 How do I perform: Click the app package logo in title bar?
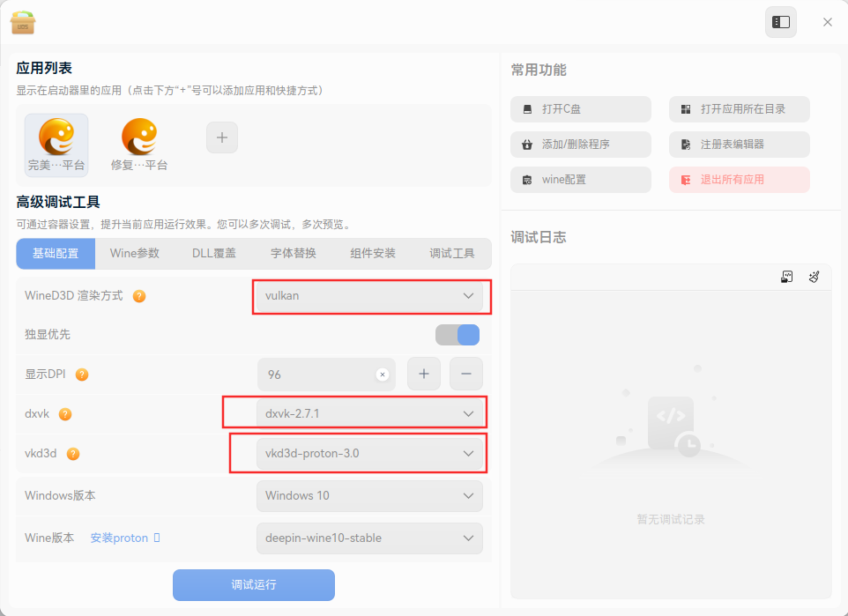click(x=23, y=22)
